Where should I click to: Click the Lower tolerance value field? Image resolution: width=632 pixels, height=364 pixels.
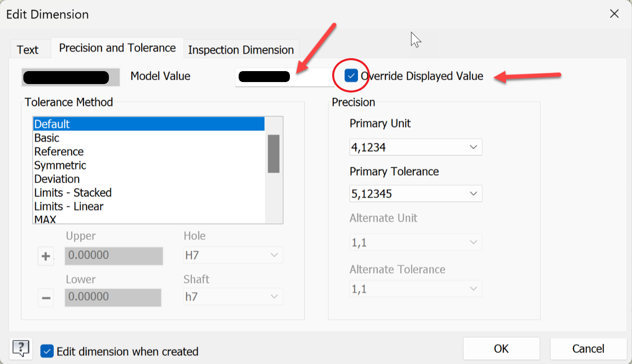coord(113,297)
